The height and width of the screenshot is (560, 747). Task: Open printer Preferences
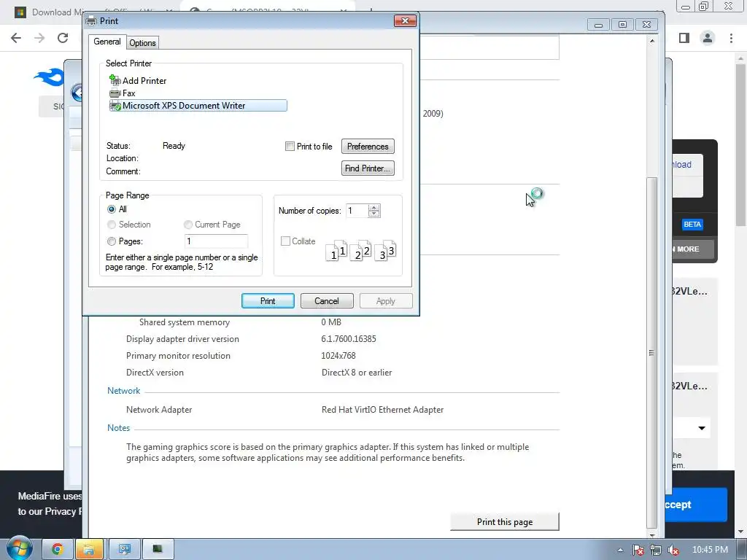coord(368,146)
